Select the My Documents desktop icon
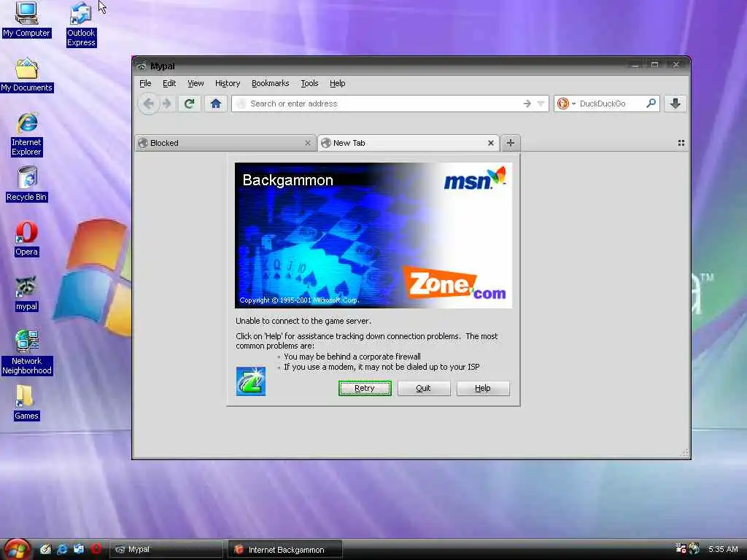747x560 pixels. coord(27,75)
